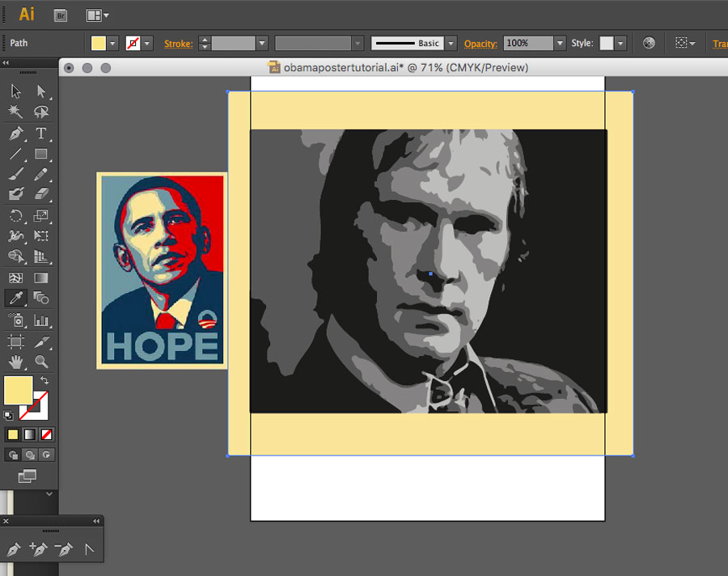Expand the stroke weight dropdown
The height and width of the screenshot is (576, 728).
coord(262,44)
